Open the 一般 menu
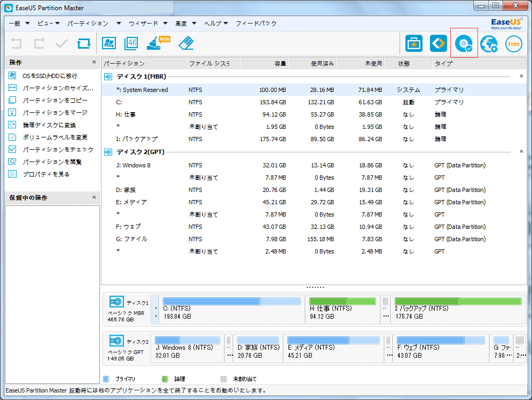The height and width of the screenshot is (400, 532). tap(19, 24)
